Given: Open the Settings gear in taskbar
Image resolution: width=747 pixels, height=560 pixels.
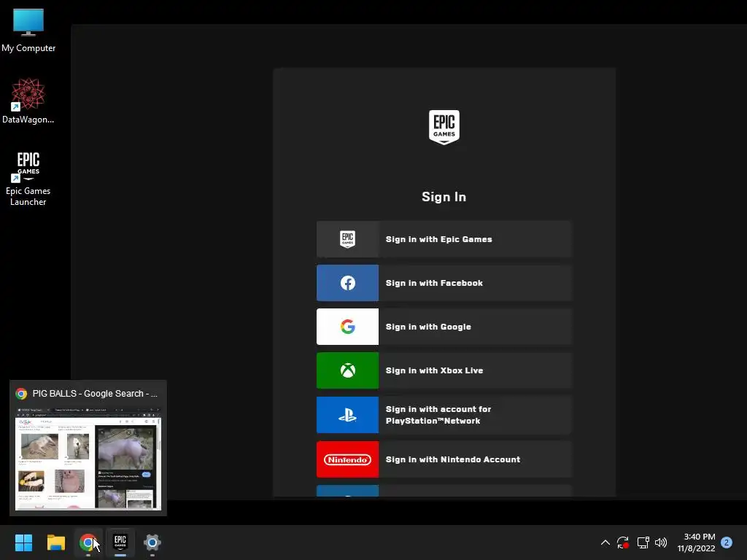Looking at the screenshot, I should coord(152,542).
